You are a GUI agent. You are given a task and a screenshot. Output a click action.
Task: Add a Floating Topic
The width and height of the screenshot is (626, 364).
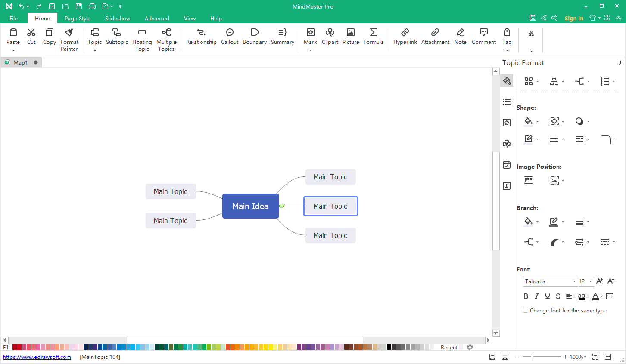142,39
